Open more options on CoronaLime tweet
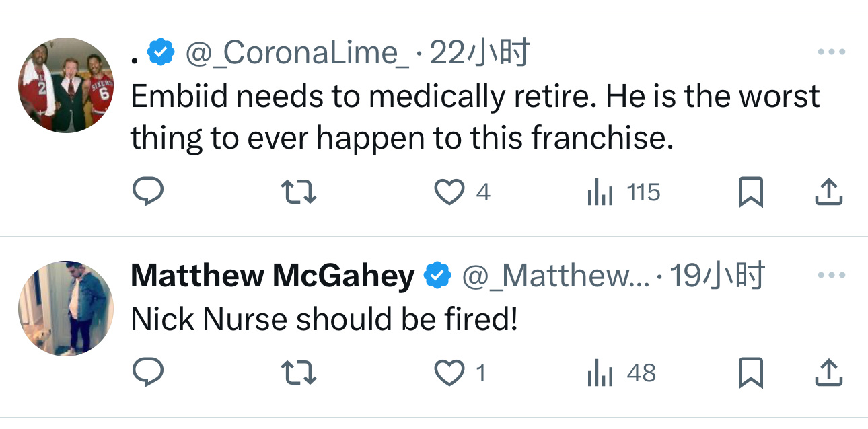Screen dimensions: 868x429 [831, 52]
